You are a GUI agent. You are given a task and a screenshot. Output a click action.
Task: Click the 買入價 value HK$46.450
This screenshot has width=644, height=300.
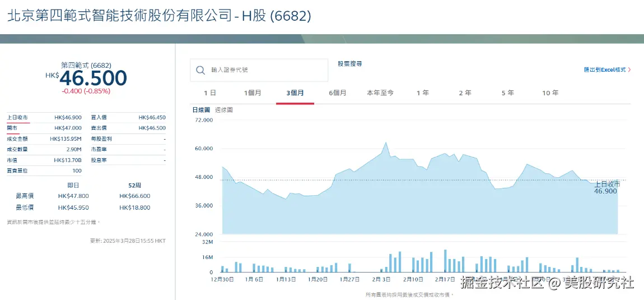click(152, 117)
